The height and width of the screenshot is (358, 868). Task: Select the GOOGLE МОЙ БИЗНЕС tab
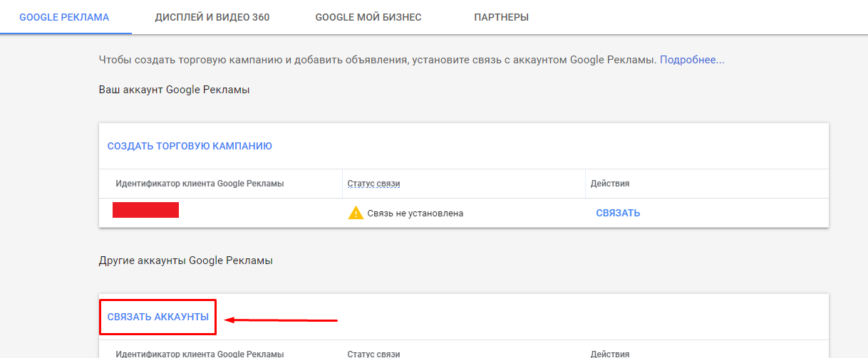pyautogui.click(x=368, y=17)
